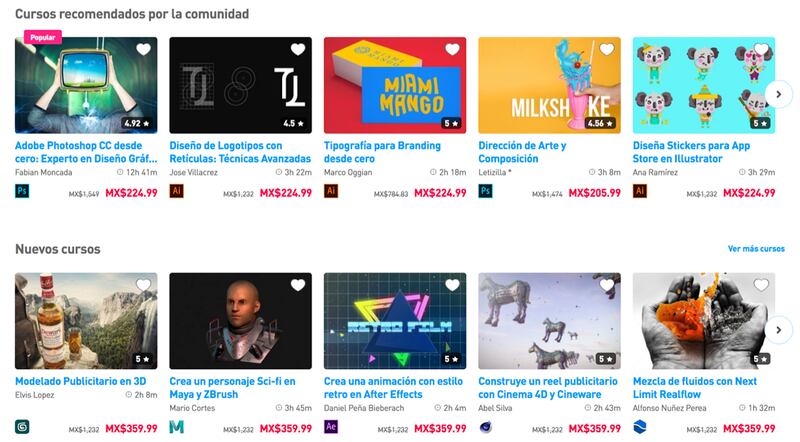Open the whisky bottle 3D modeling thumbnail
The image size is (800, 442).
(x=86, y=321)
